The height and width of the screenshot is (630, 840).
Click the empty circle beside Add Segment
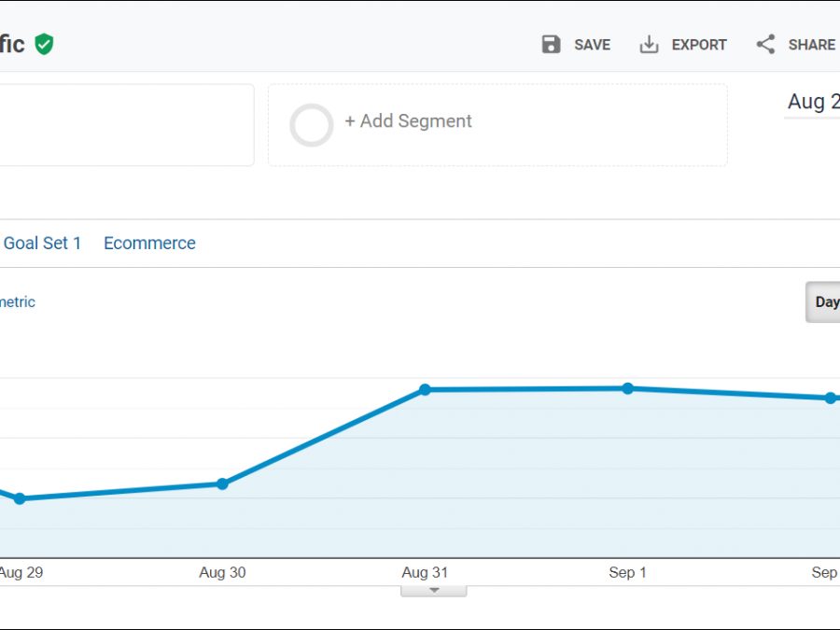coord(311,125)
